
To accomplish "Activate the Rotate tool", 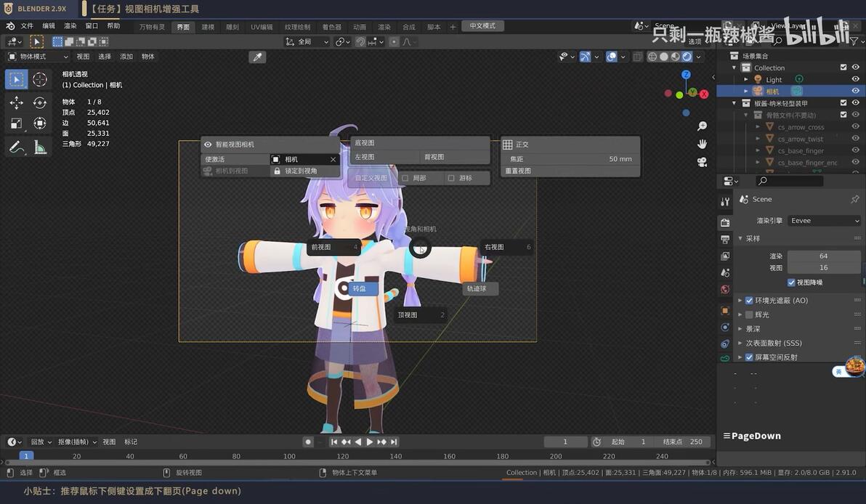I will [40, 102].
